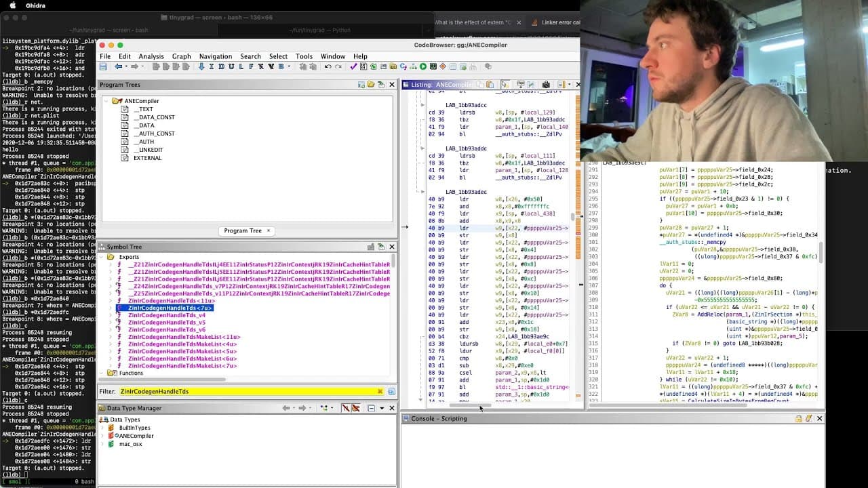Select __DATA_CONST in Program Trees
Image resolution: width=868 pixels, height=488 pixels.
[x=154, y=117]
